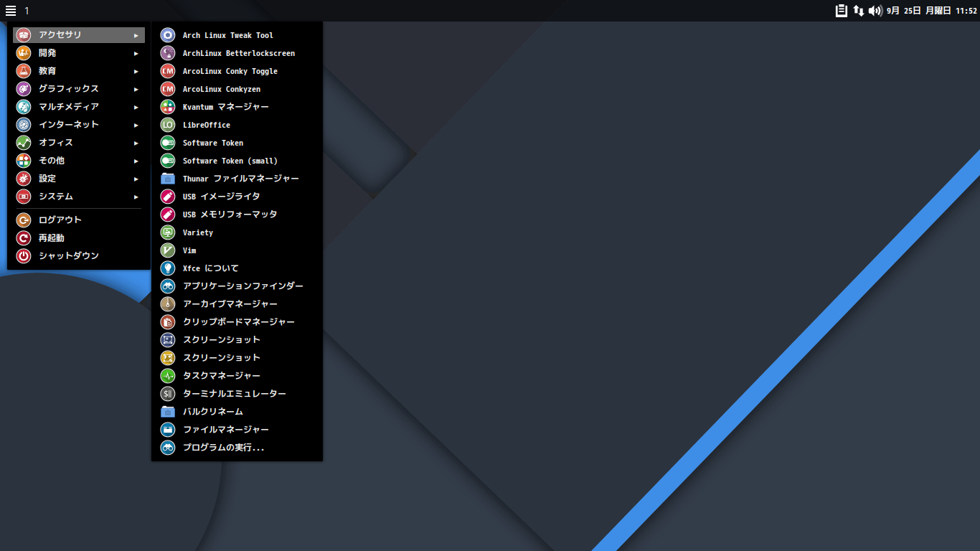This screenshot has width=980, height=551.
Task: Click the USB メモリフォーマッタ icon
Action: pos(167,215)
